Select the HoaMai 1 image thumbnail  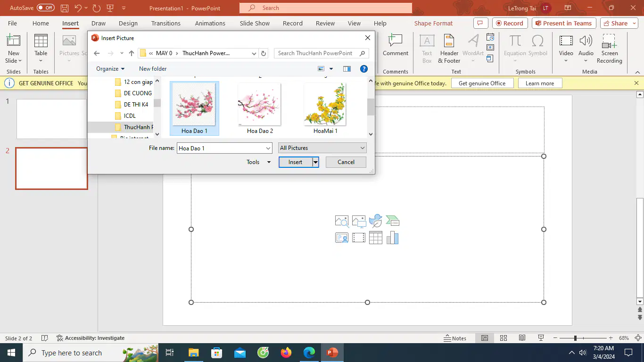click(x=325, y=108)
